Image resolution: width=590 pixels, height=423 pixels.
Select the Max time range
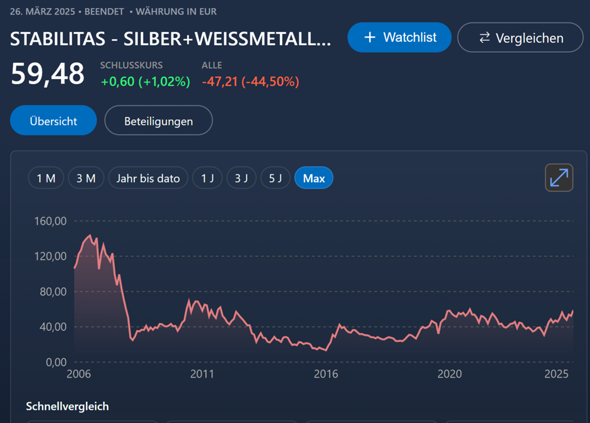(314, 178)
